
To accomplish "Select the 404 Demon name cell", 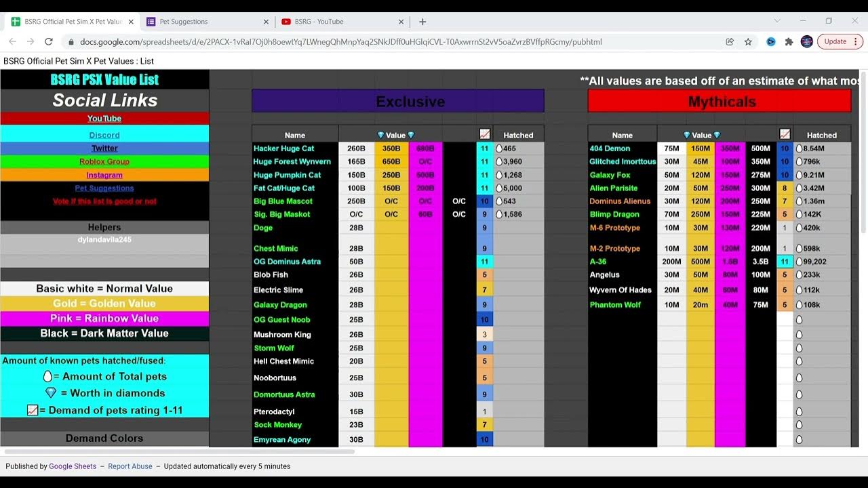I will 623,148.
